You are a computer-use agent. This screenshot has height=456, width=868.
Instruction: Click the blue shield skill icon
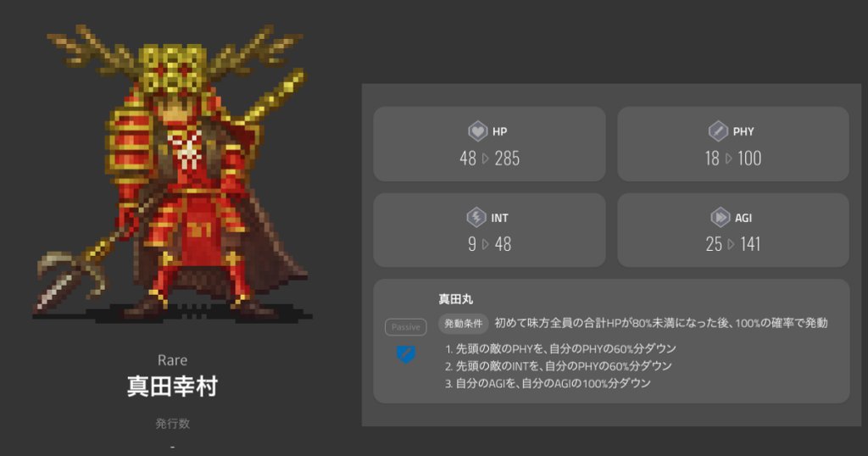[x=406, y=353]
